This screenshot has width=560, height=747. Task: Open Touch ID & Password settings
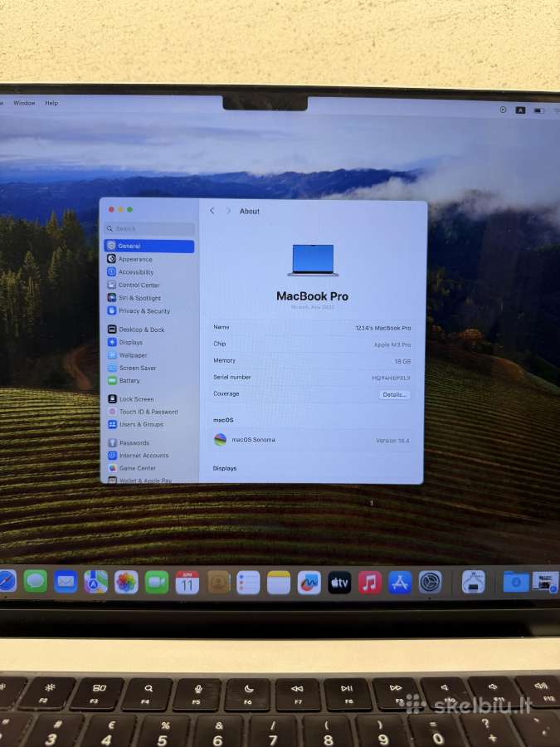point(149,412)
